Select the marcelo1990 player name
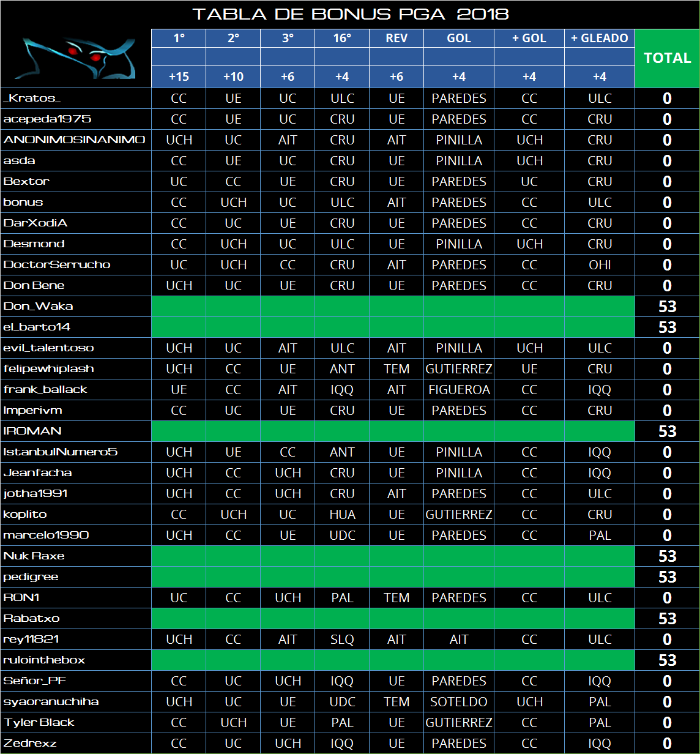The image size is (700, 754). click(x=46, y=536)
